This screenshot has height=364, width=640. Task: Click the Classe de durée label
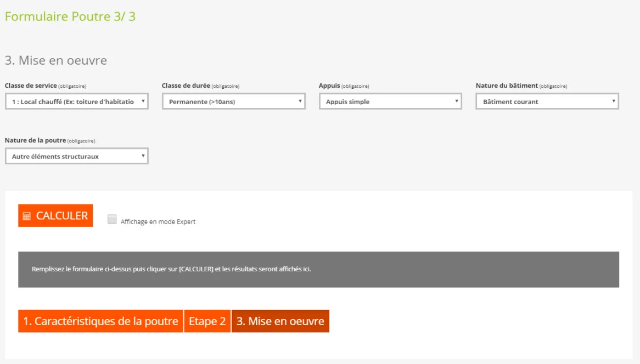click(186, 86)
